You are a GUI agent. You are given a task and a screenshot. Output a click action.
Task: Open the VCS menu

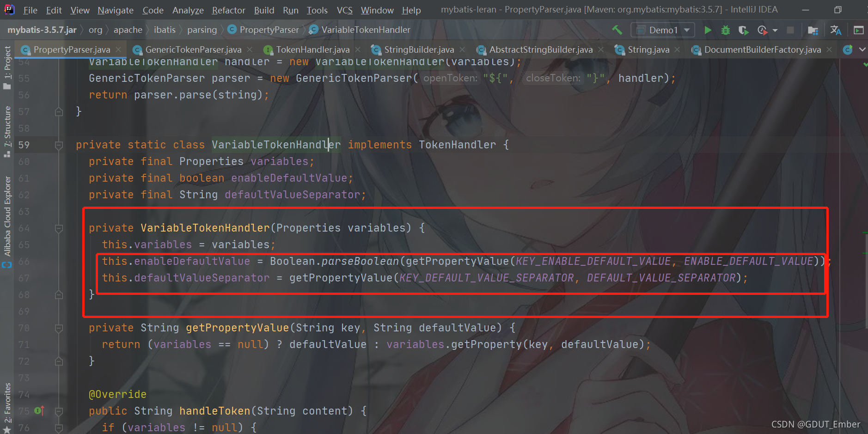click(344, 10)
